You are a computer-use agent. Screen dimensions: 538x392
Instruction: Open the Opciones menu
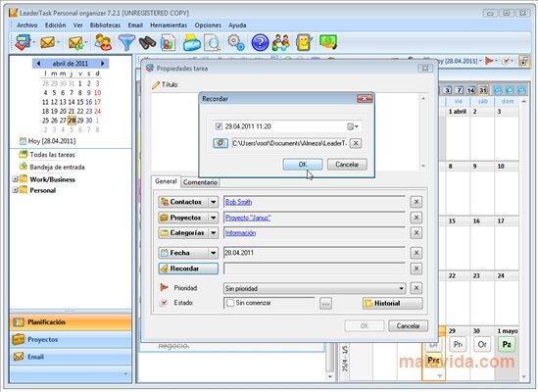pyautogui.click(x=208, y=25)
